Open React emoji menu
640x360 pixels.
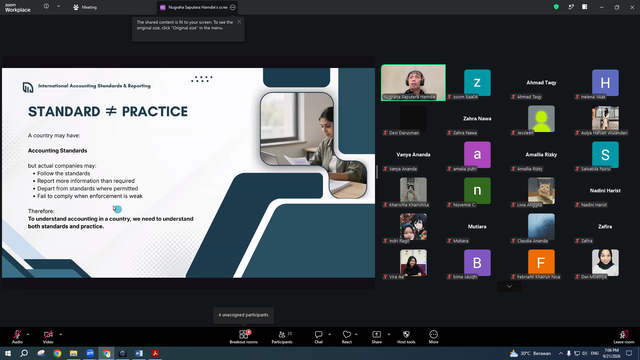pyautogui.click(x=347, y=337)
